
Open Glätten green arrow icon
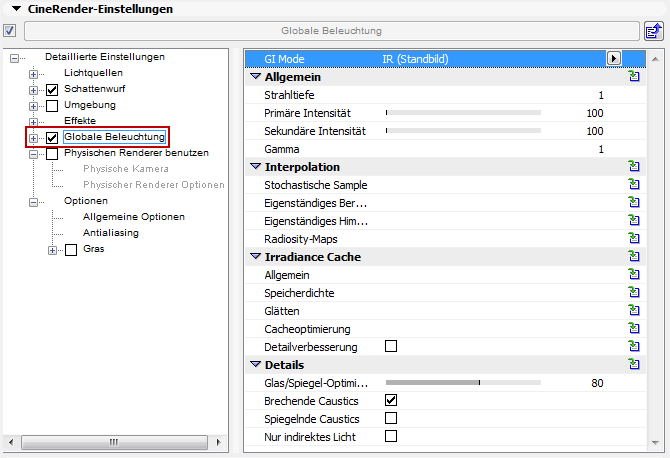(634, 310)
